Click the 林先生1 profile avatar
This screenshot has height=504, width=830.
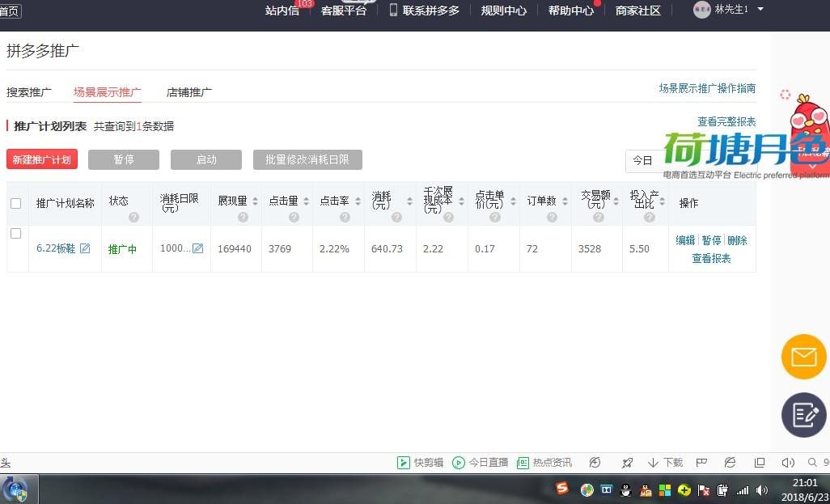coord(701,10)
